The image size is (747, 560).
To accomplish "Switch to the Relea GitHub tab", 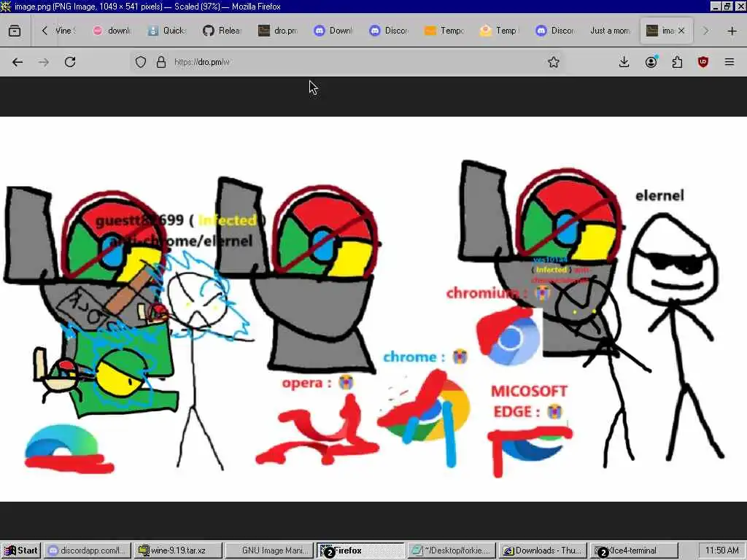I will point(222,31).
